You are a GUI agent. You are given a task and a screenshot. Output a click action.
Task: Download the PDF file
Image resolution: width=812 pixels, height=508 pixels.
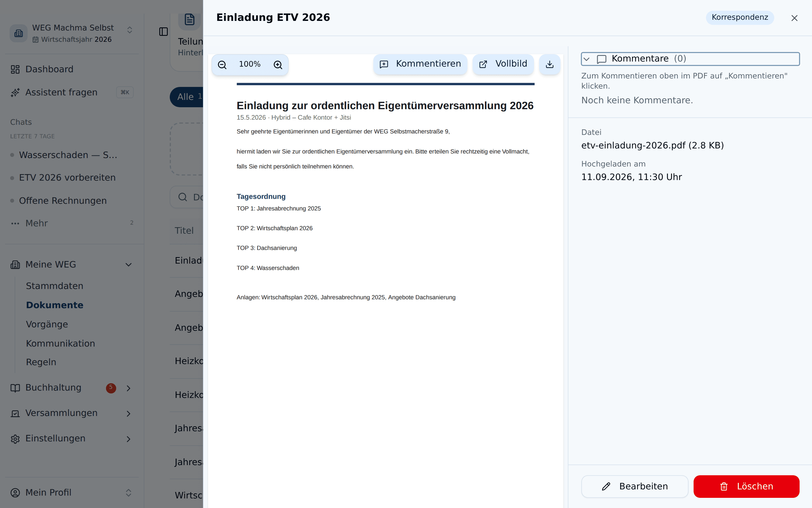[550, 64]
